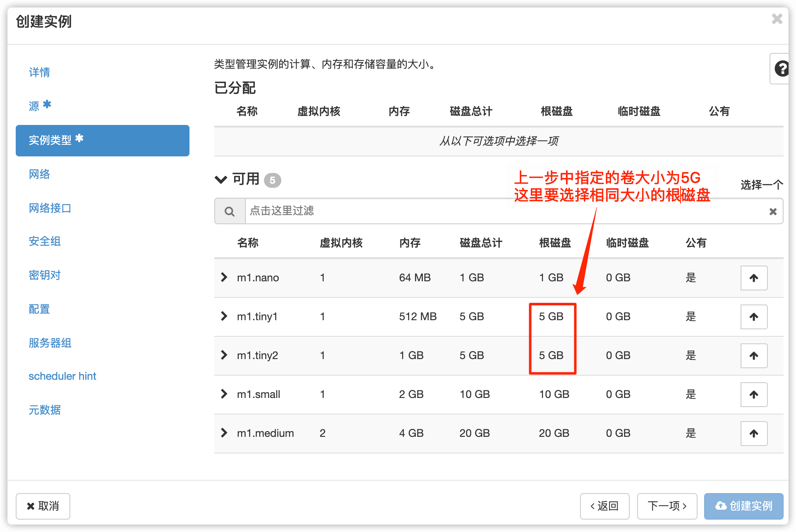Go to the 网络 step
796x532 pixels.
39,174
